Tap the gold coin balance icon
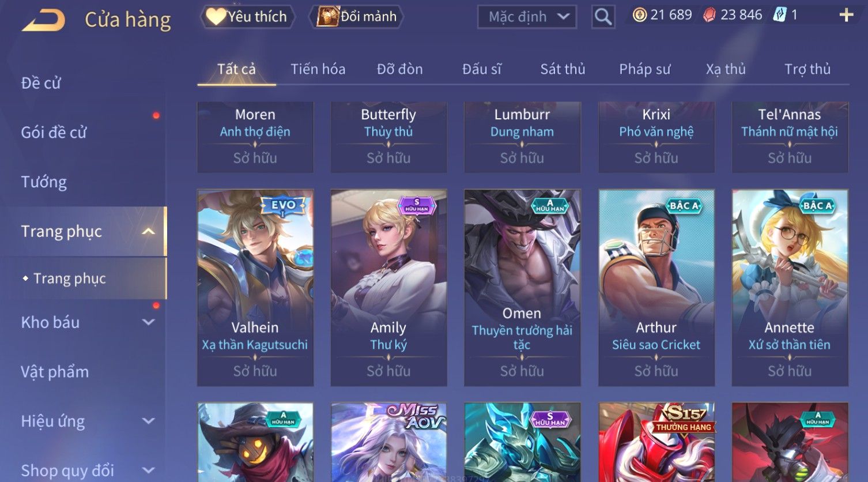This screenshot has width=868, height=482. 639,15
